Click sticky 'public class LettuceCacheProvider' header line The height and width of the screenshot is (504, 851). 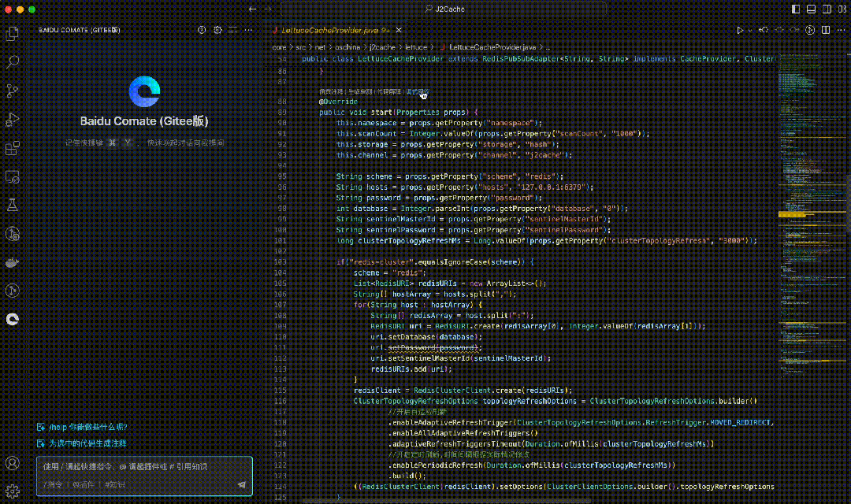tap(537, 58)
